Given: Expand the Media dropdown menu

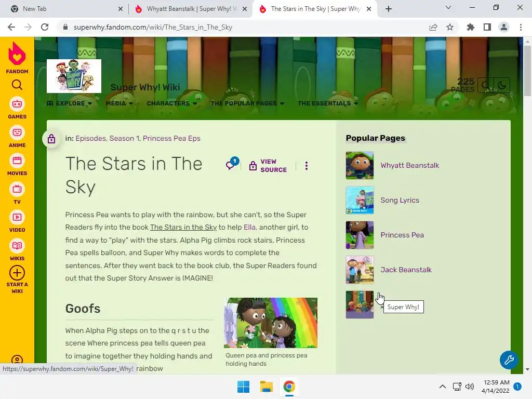Looking at the screenshot, I should 119,103.
